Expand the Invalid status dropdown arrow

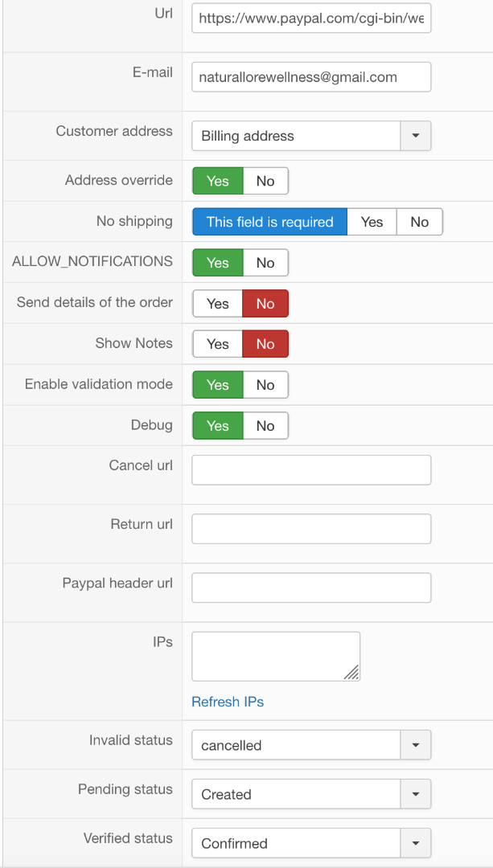(x=415, y=745)
